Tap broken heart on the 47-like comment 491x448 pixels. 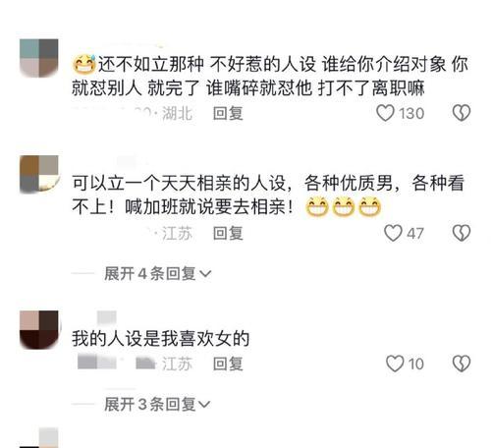click(x=462, y=233)
